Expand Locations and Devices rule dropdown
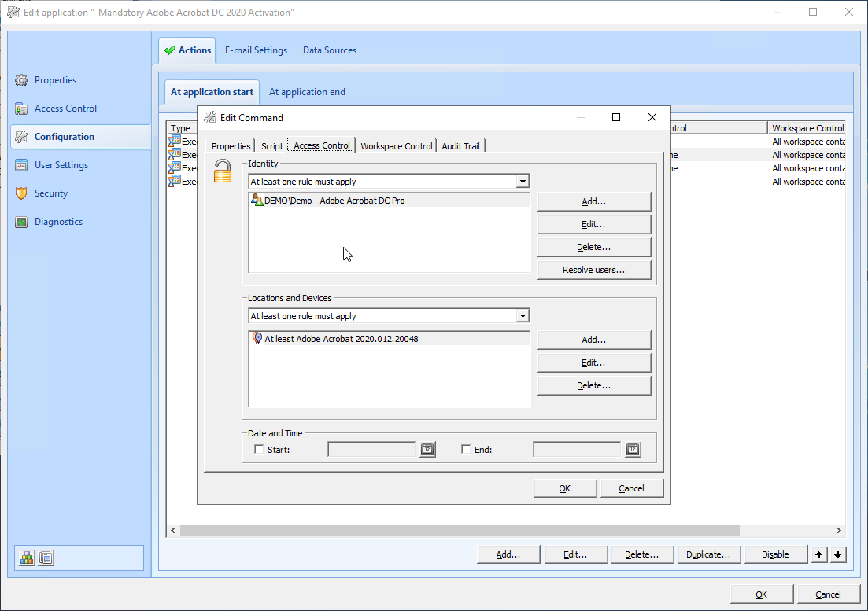868x611 pixels. [522, 316]
